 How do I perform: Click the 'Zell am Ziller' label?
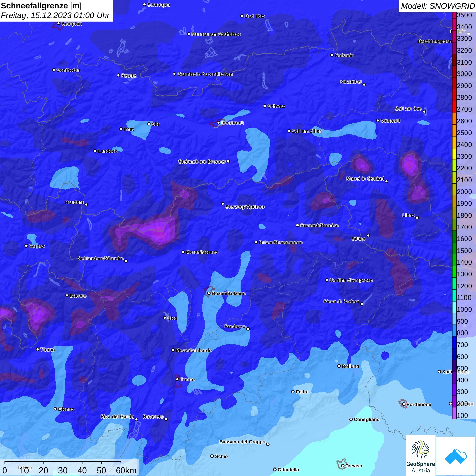click(x=306, y=131)
